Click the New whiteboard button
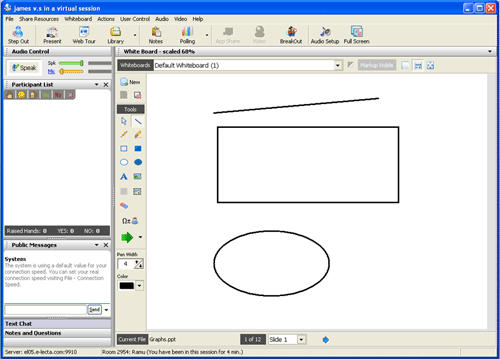Viewport: 500px width, 360px height. click(130, 82)
